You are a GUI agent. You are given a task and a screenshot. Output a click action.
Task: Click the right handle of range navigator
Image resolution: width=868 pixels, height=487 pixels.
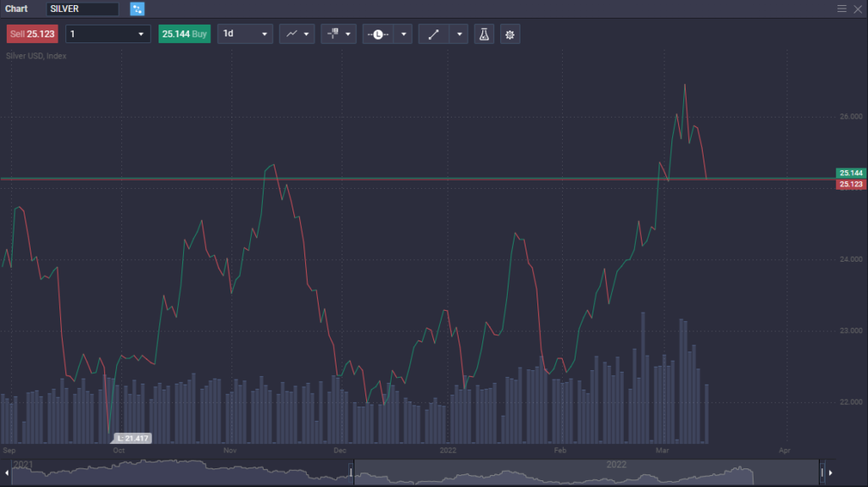[821, 472]
